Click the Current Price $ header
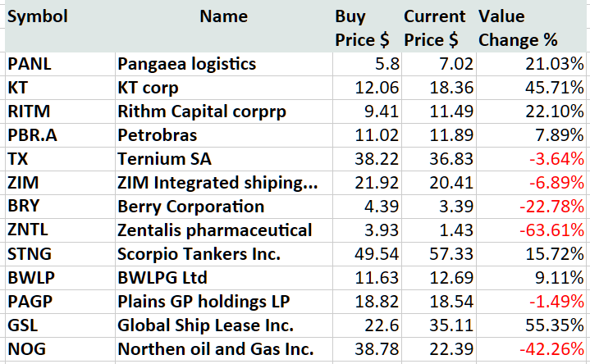590x364 pixels. pos(433,28)
